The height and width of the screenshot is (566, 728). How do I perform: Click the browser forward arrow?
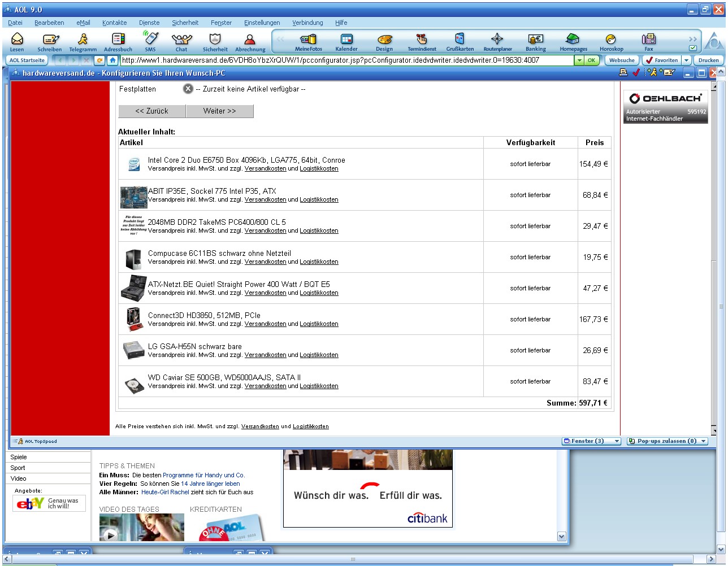[x=73, y=60]
